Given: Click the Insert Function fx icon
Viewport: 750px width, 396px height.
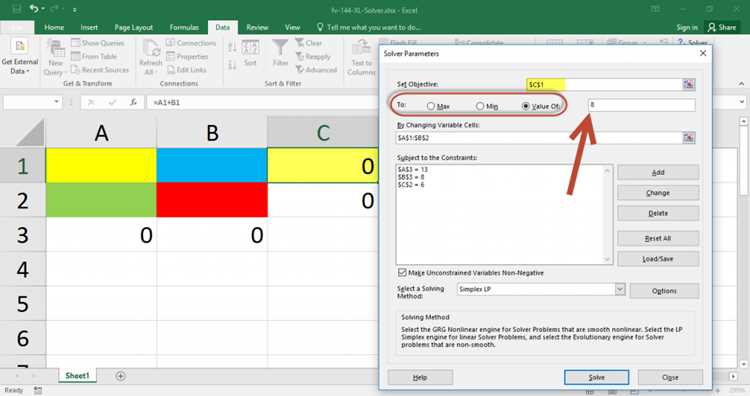Looking at the screenshot, I should coord(133,102).
